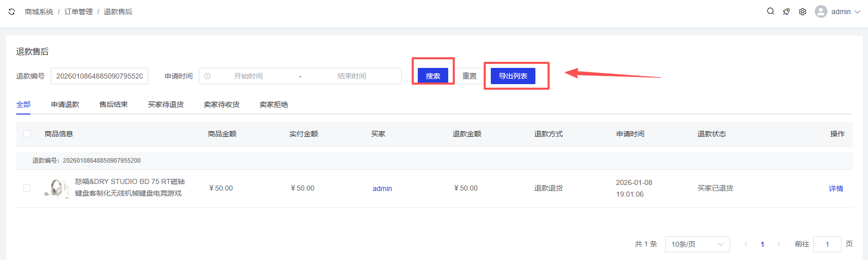Screen dimensions: 868x260
Task: Tick the select-all checkbox in table header
Action: pos(27,134)
